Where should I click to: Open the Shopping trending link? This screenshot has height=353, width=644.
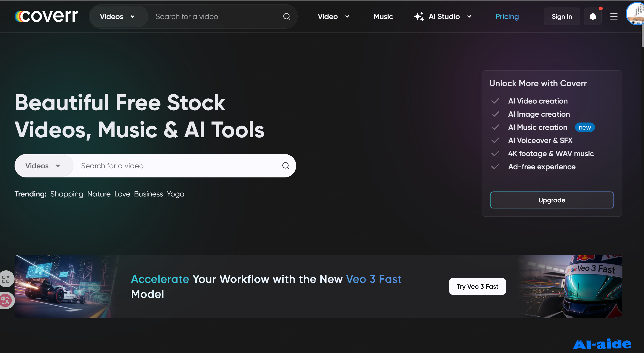(x=67, y=194)
